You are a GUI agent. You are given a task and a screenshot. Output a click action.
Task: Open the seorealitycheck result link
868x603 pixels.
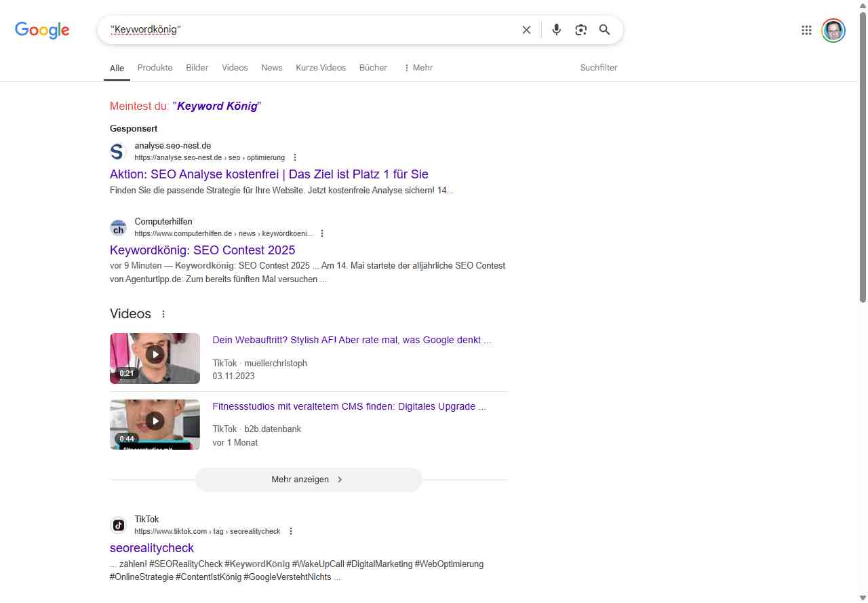pos(152,548)
